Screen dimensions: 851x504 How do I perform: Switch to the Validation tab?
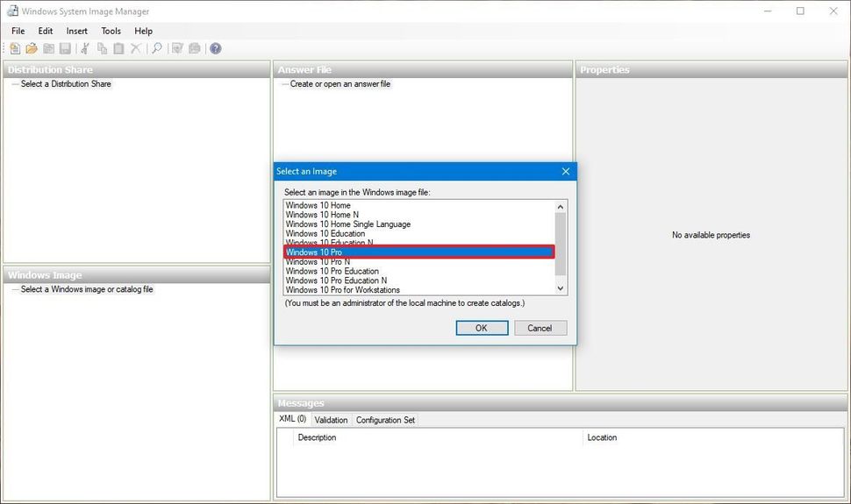click(331, 420)
